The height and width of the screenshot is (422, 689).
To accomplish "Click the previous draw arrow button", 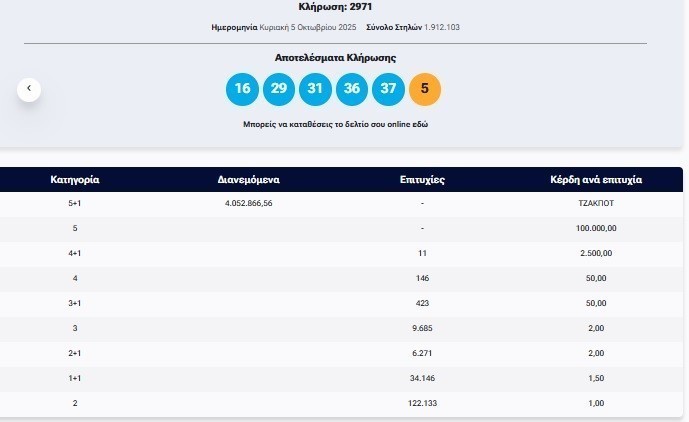I will click(x=29, y=89).
